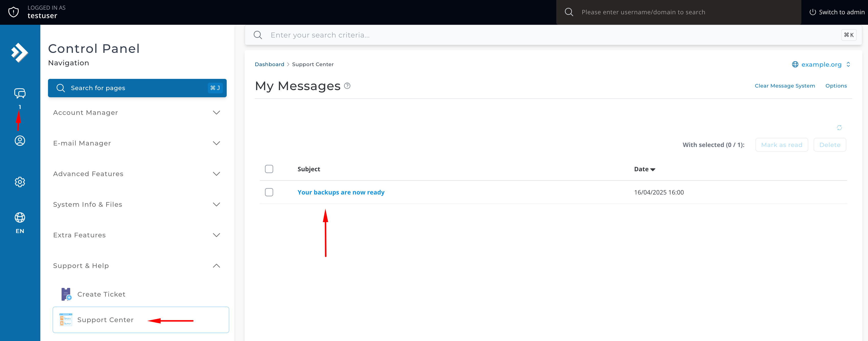Screen dimensions: 868x341
Task: Expand the E-mail Manager section
Action: pyautogui.click(x=137, y=143)
